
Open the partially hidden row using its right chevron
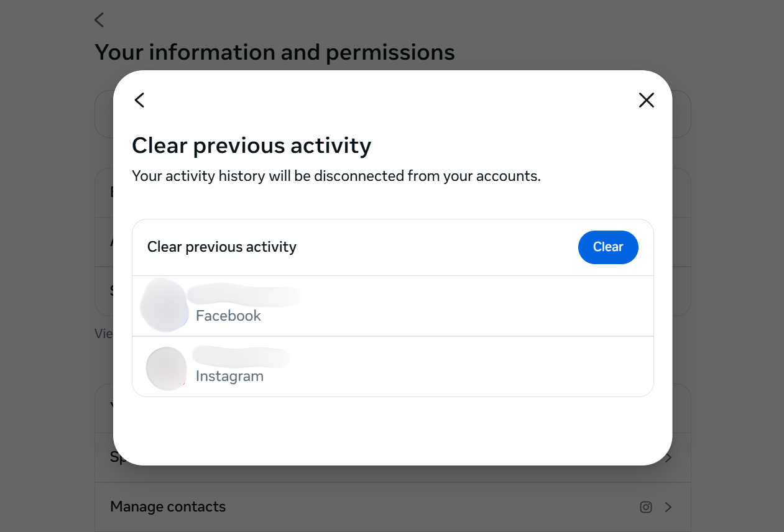click(x=668, y=457)
